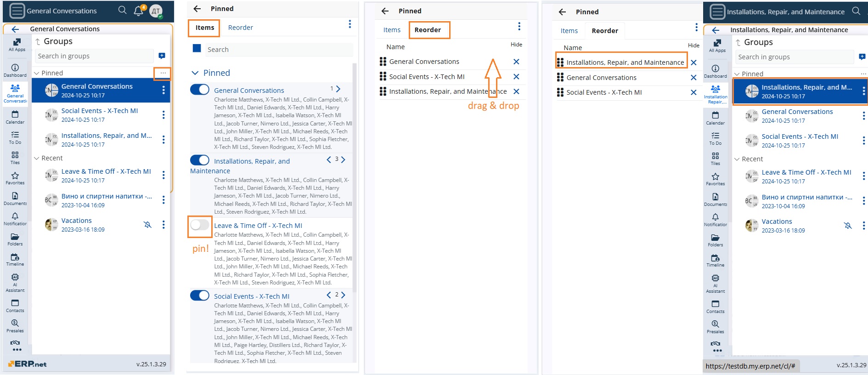Click Leave & Time Off - X-Tech MI title in Pinned Items

tap(258, 226)
